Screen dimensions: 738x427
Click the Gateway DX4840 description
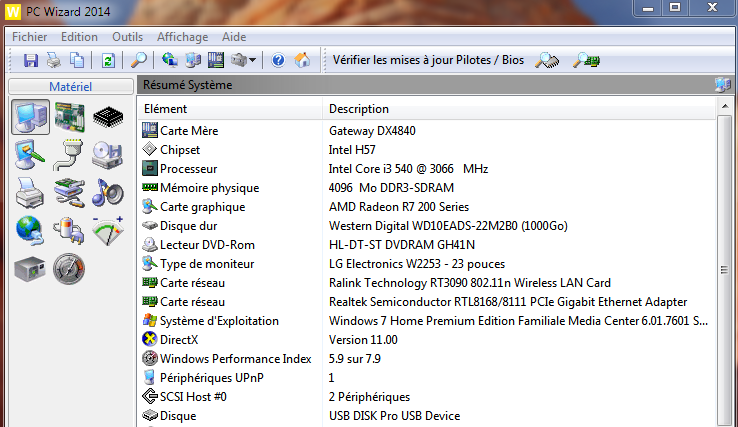coord(372,131)
